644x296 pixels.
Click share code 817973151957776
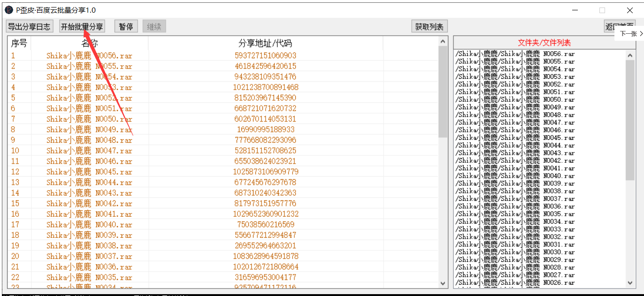pyautogui.click(x=265, y=204)
